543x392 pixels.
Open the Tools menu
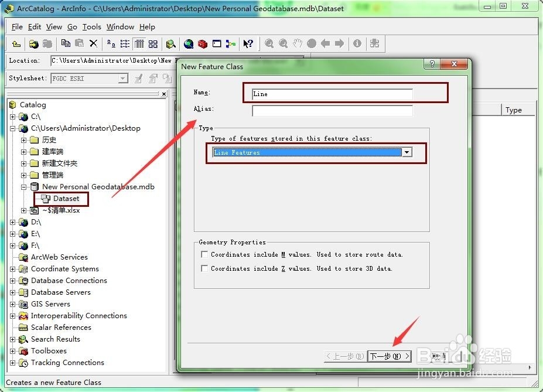pos(92,27)
